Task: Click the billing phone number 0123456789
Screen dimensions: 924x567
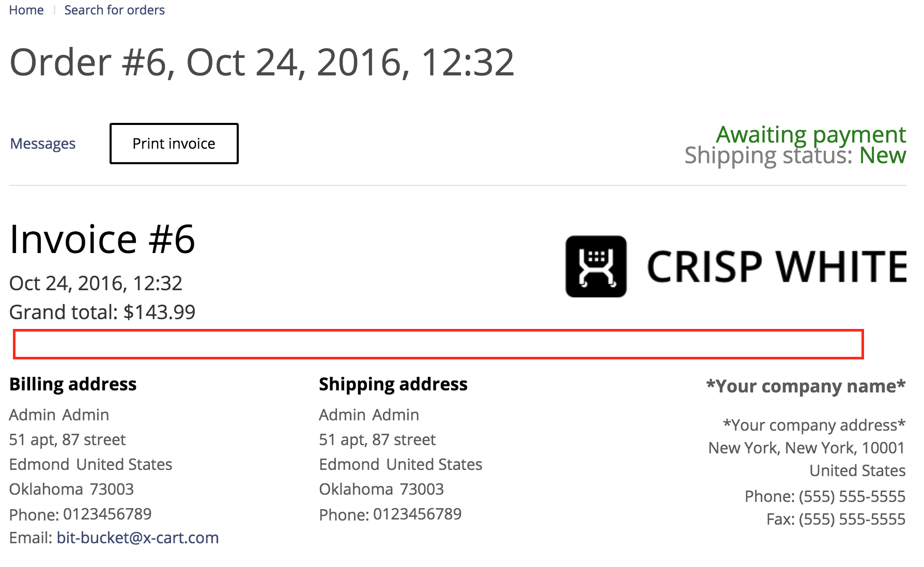Action: (107, 514)
